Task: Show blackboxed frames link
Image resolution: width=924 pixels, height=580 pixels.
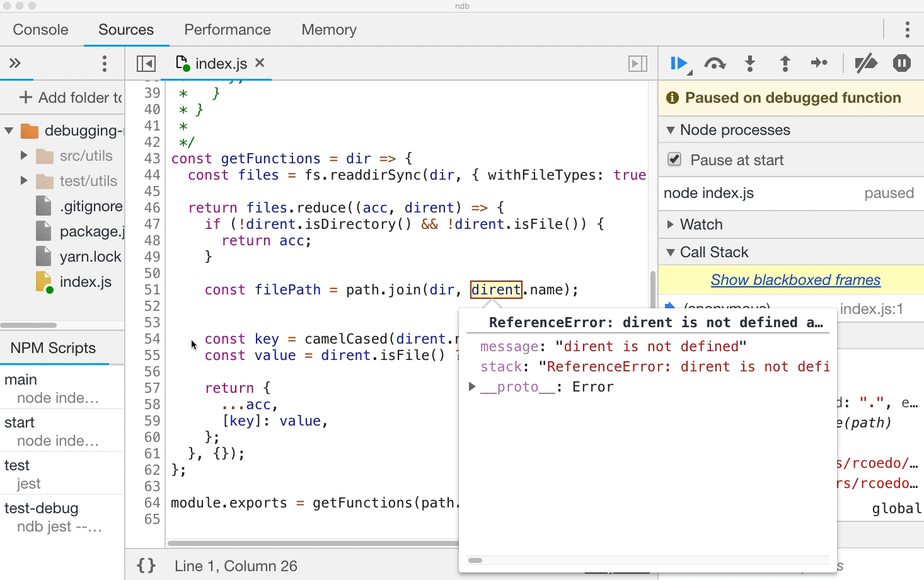Action: (x=795, y=280)
